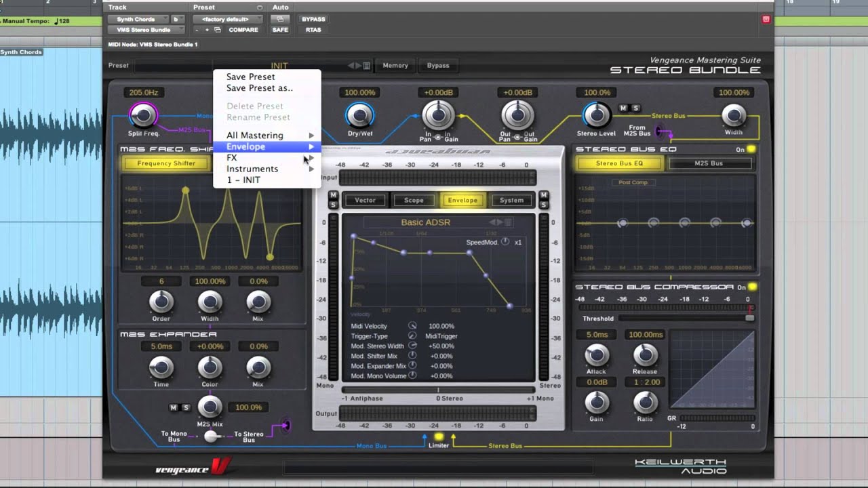The image size is (868, 488).
Task: Switch to the Vector display tab
Action: (365, 200)
